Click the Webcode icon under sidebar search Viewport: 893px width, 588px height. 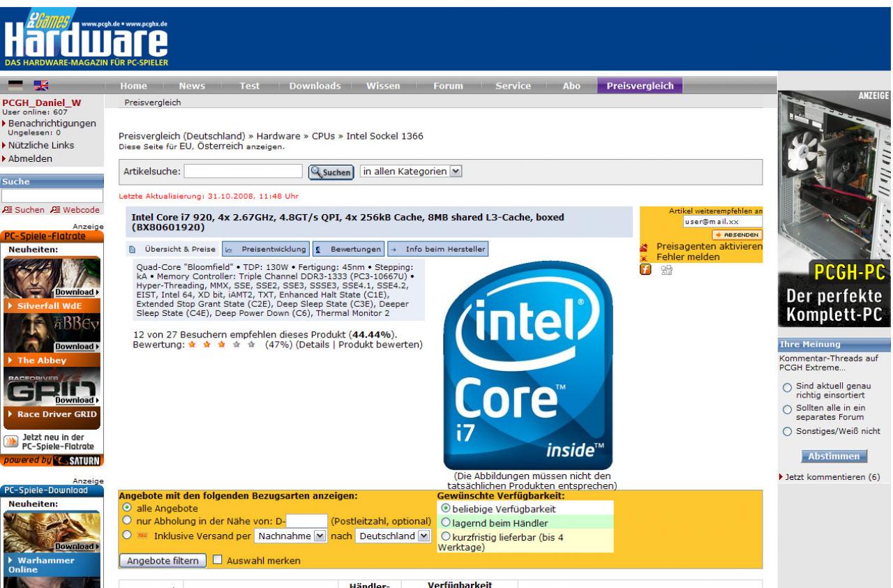[54, 210]
